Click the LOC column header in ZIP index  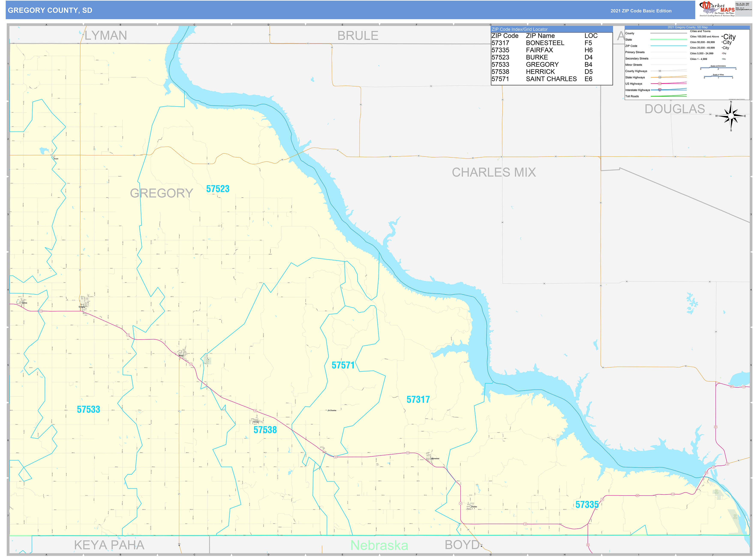coord(591,36)
